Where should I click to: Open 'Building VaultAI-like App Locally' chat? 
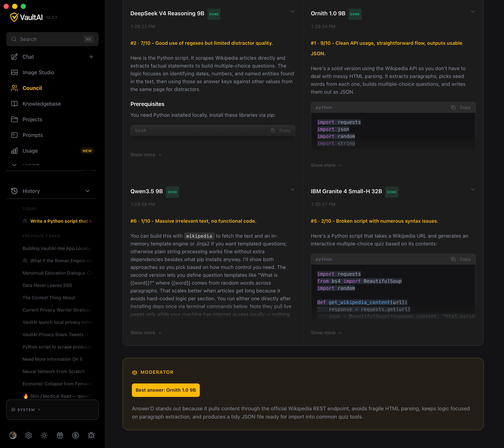pos(57,248)
